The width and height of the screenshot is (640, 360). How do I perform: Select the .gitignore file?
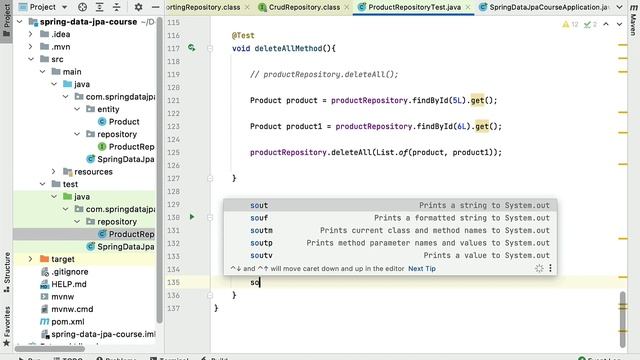click(x=64, y=271)
